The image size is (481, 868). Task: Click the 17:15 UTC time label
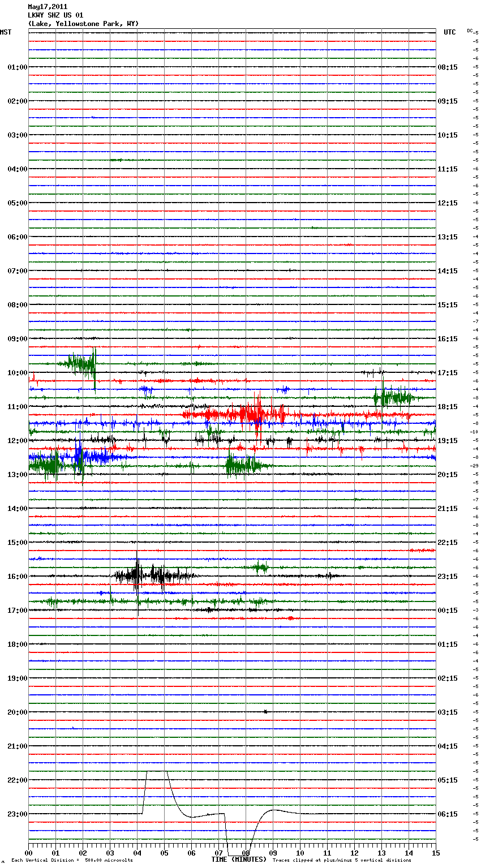click(448, 373)
